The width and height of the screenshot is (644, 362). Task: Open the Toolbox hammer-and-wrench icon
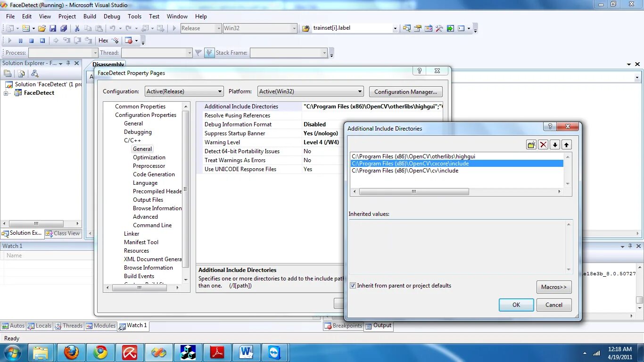point(439,28)
